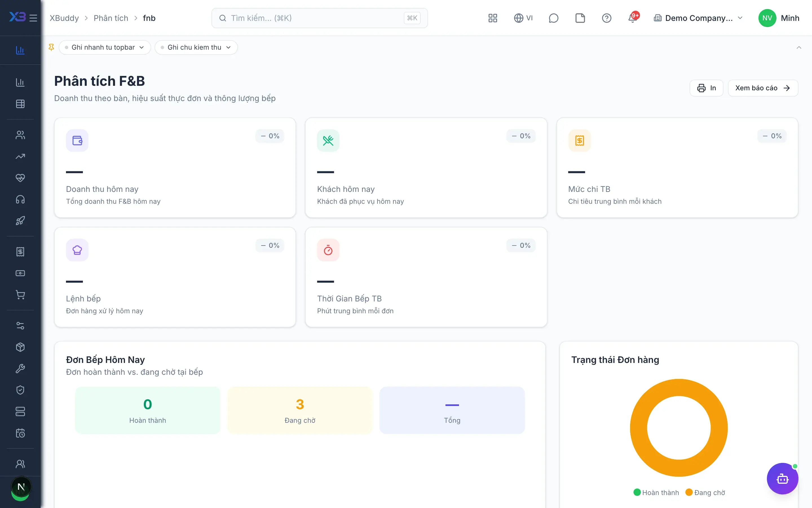Click 'Xem báo cáo' button
Viewport: 812px width, 508px height.
click(763, 88)
